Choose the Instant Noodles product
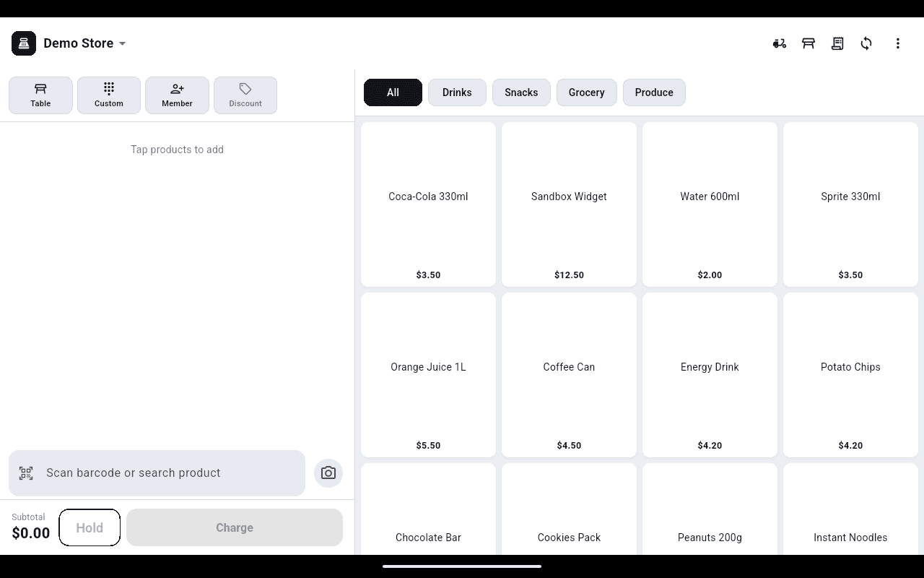Viewport: 924px width, 578px height. click(x=850, y=509)
